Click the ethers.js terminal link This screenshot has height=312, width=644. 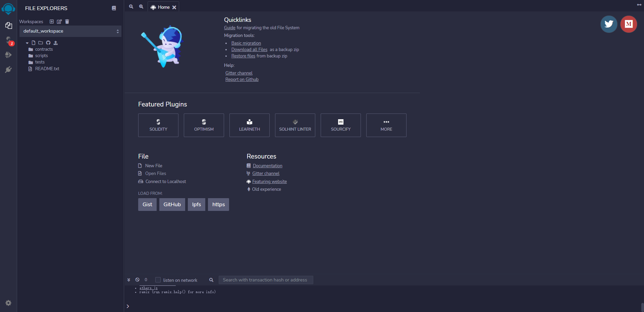(x=148, y=288)
